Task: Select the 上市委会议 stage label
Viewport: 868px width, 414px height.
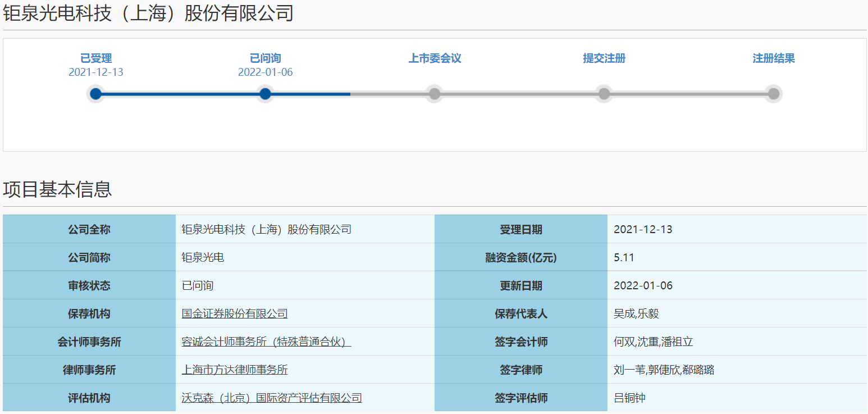Action: tap(435, 58)
